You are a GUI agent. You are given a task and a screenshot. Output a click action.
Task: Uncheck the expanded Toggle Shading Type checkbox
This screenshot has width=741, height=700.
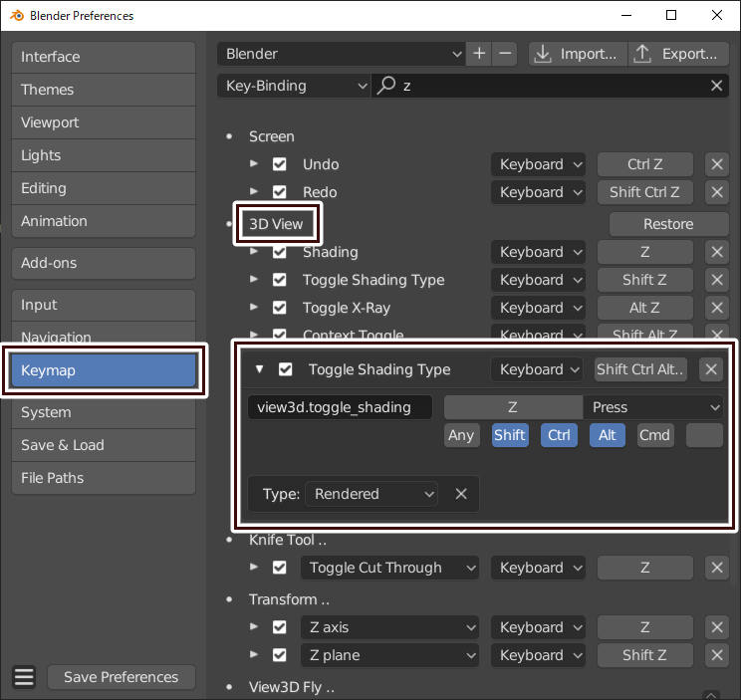click(285, 369)
